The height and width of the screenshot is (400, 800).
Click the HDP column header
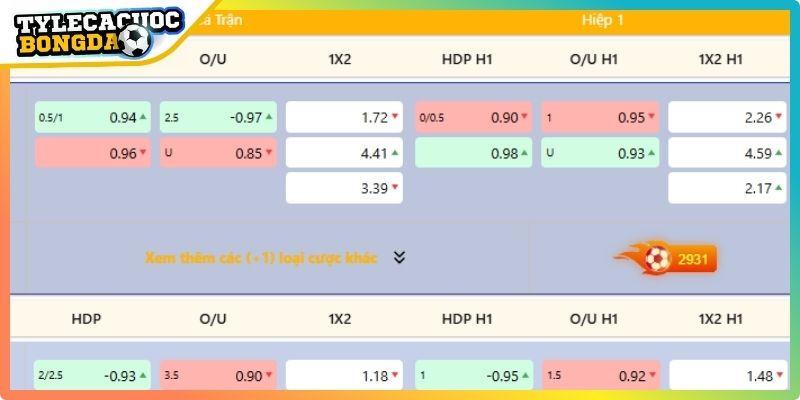tap(86, 319)
